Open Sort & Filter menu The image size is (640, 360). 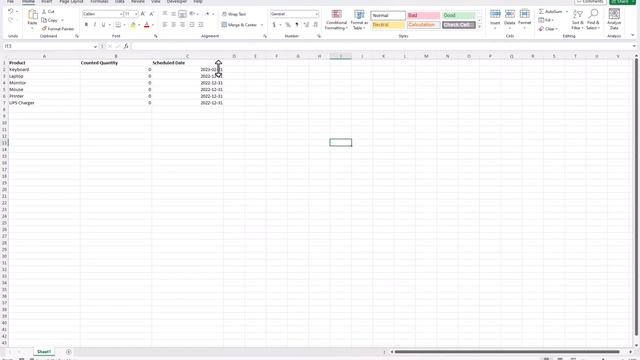pos(578,19)
